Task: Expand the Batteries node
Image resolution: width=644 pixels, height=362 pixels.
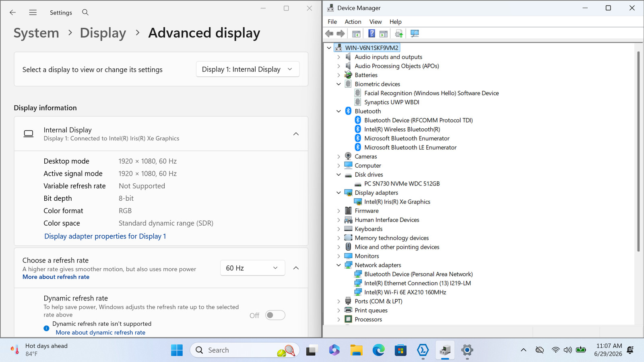Action: point(339,75)
